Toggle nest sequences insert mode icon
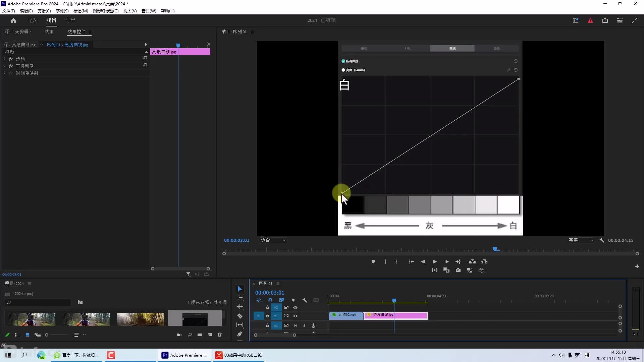 [x=259, y=300]
